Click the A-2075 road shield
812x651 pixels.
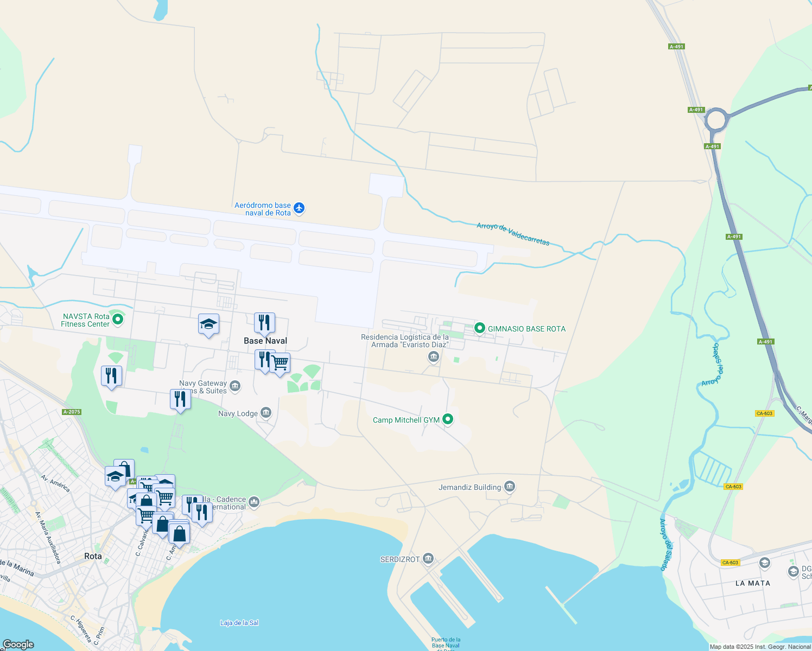pos(72,412)
